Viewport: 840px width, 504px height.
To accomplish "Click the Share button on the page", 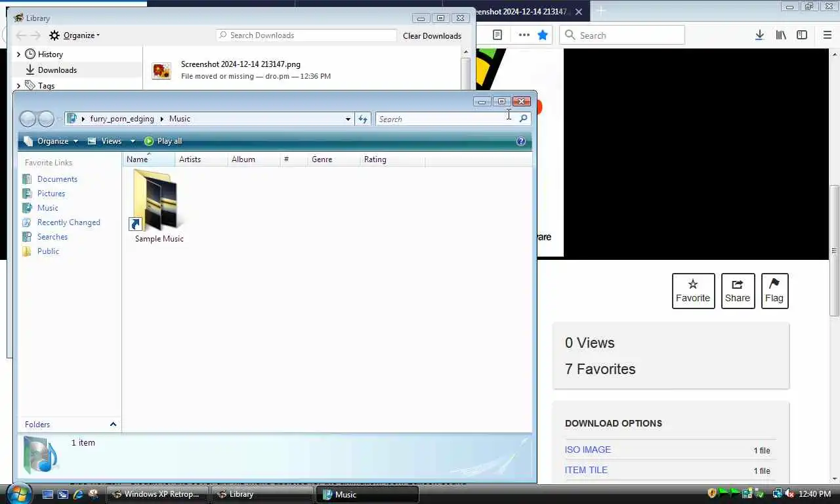I will [738, 291].
